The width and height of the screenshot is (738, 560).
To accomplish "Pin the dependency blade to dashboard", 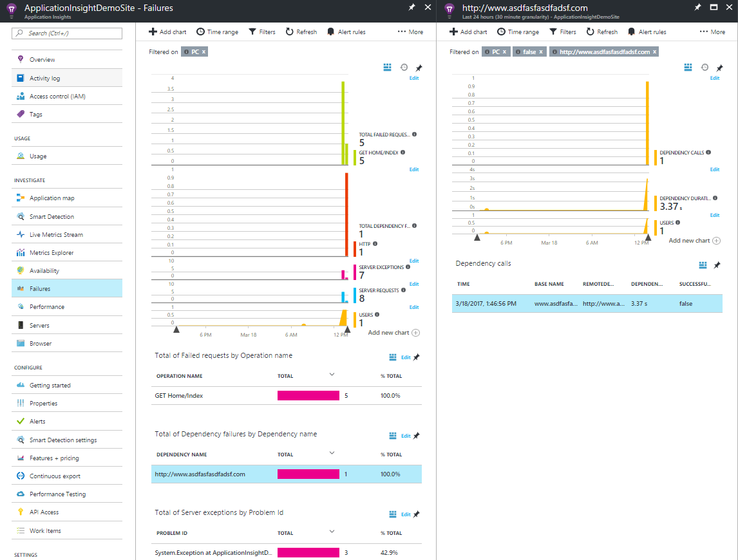I will coord(697,7).
